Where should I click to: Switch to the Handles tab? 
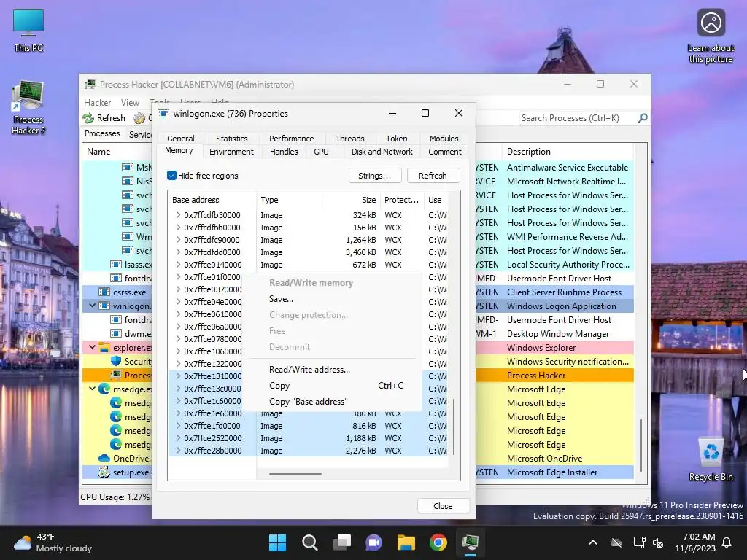click(284, 152)
